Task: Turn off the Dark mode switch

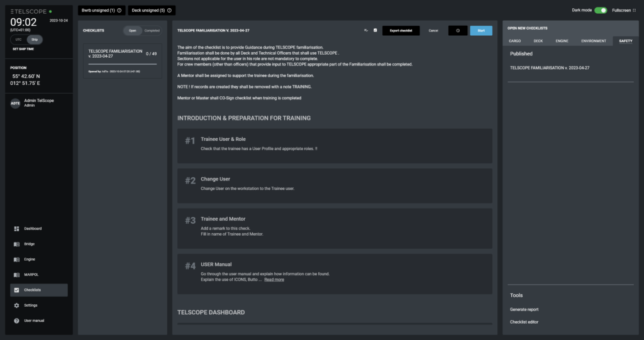Action: click(601, 10)
